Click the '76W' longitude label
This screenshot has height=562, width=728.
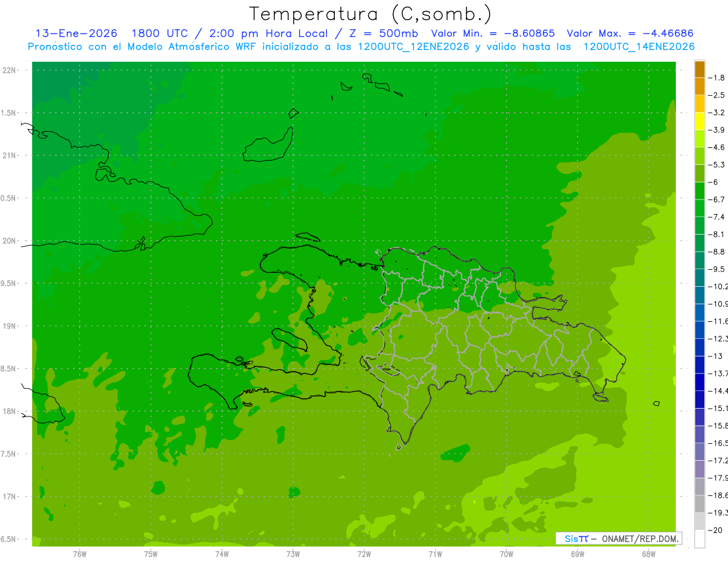(x=79, y=554)
